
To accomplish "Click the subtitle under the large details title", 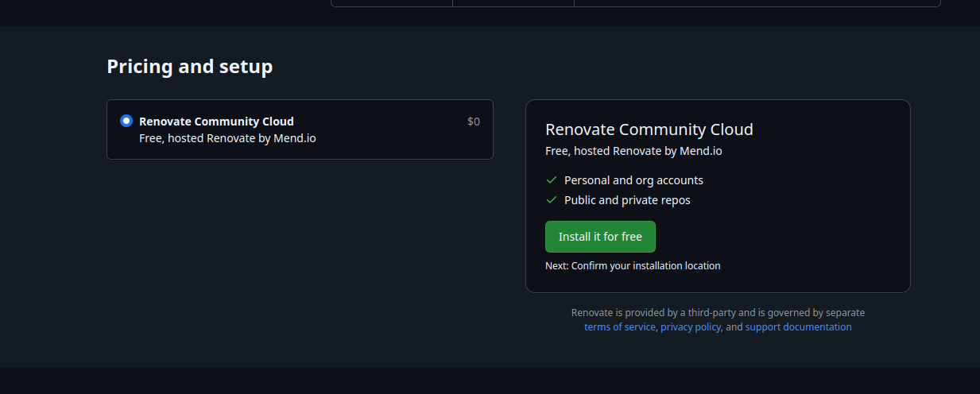I will coord(633,151).
